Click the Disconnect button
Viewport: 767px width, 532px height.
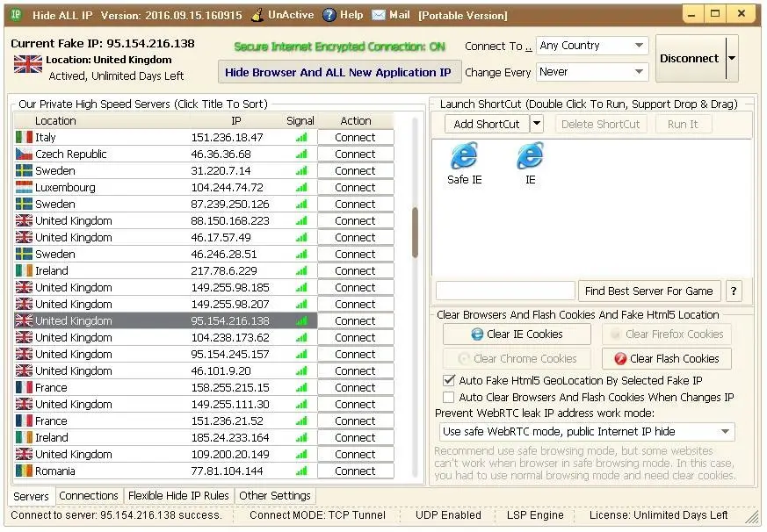[x=690, y=58]
